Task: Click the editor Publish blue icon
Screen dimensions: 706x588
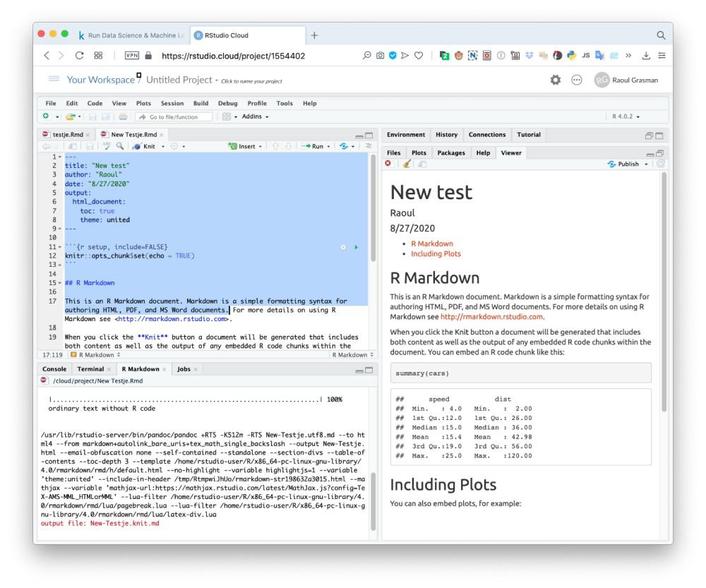Action: click(344, 146)
